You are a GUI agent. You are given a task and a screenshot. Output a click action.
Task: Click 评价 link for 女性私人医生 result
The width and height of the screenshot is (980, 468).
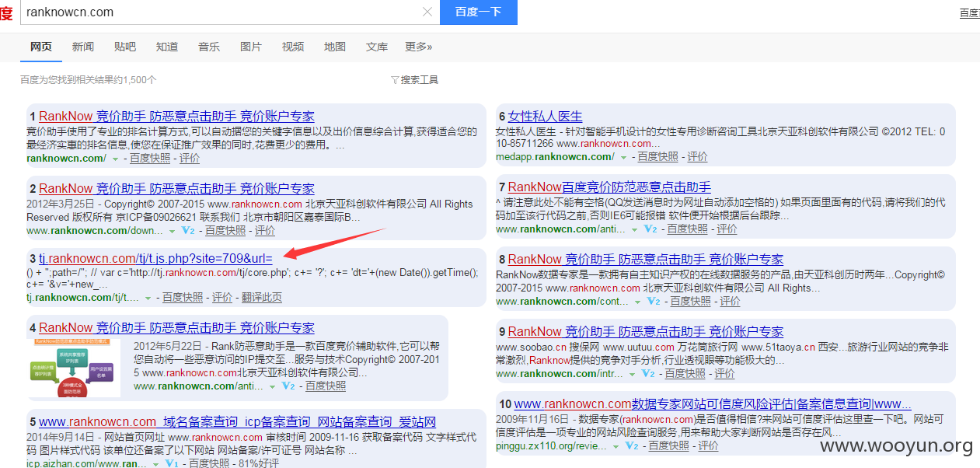[698, 156]
